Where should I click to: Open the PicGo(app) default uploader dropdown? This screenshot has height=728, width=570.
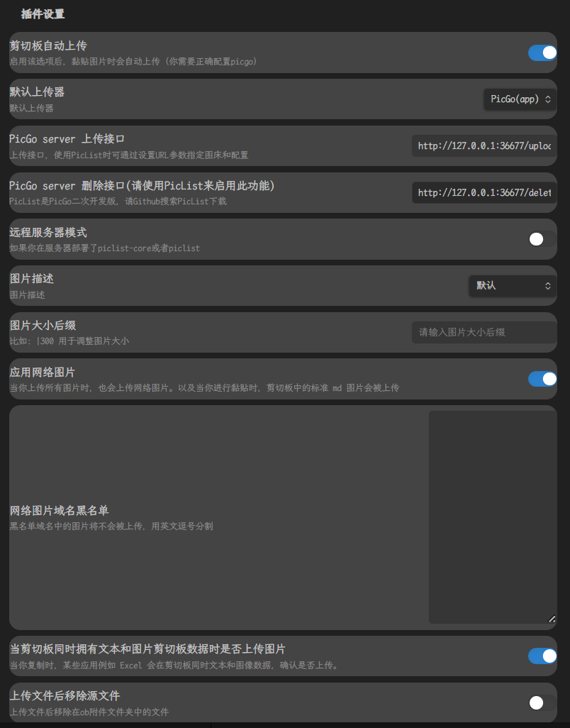tap(520, 99)
